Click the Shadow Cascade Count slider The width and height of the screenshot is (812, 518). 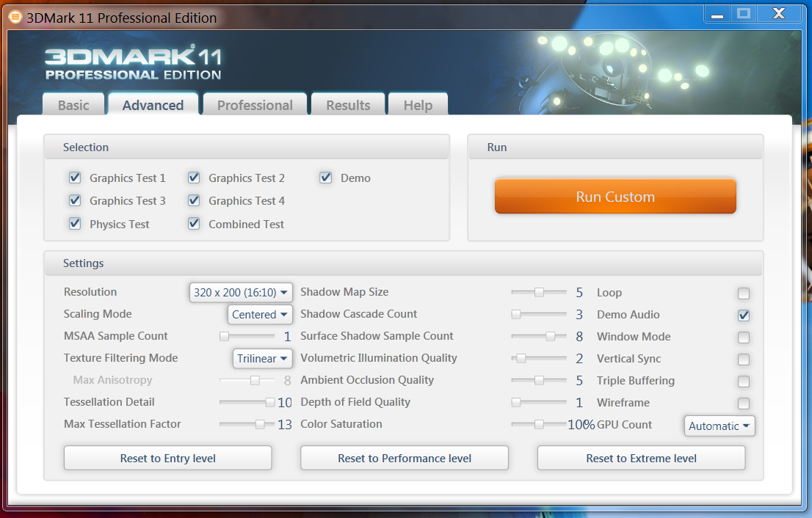pos(539,314)
